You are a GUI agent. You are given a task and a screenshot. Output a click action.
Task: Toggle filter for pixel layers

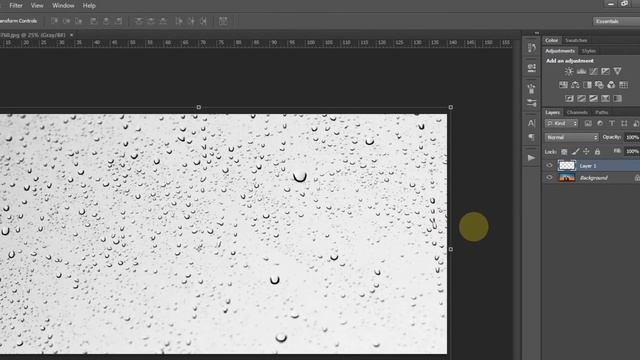click(588, 123)
